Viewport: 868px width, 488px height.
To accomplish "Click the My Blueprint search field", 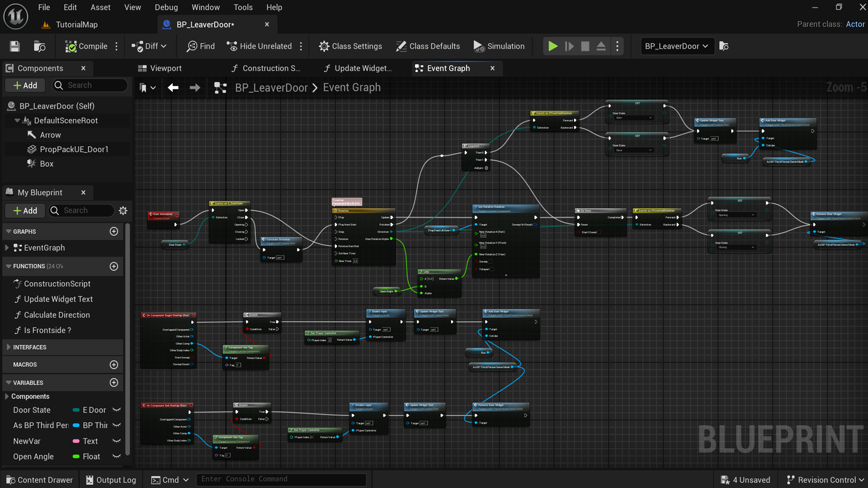I will click(x=81, y=210).
